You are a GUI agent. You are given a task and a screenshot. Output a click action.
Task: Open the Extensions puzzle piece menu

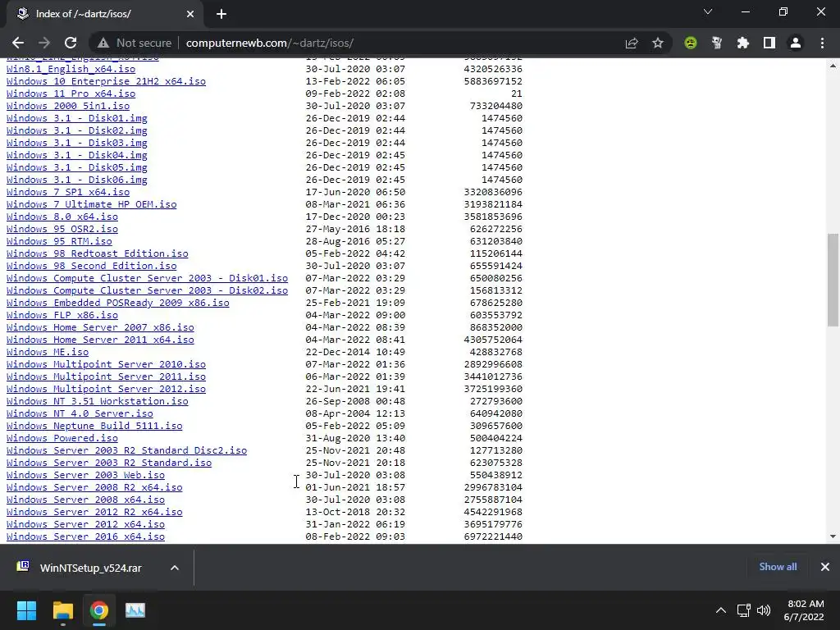[x=743, y=43]
